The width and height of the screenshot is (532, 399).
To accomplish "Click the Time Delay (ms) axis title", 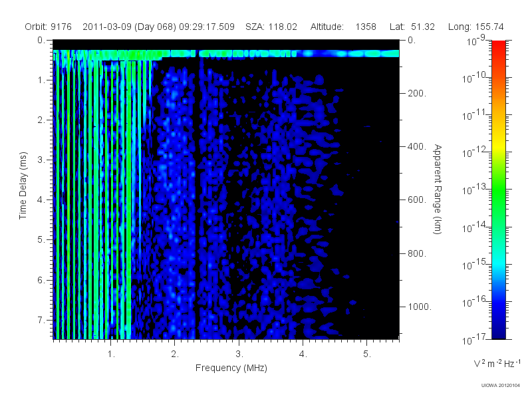I will pyautogui.click(x=23, y=186).
